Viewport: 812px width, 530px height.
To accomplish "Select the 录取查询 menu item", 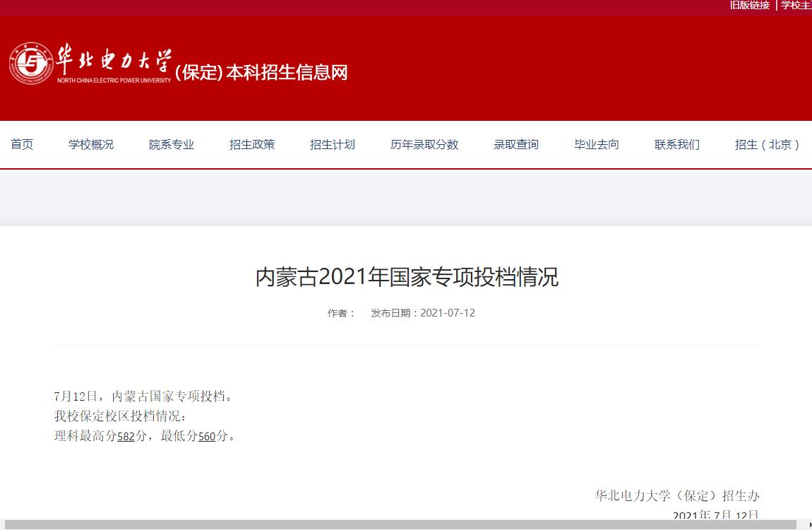I will [516, 145].
